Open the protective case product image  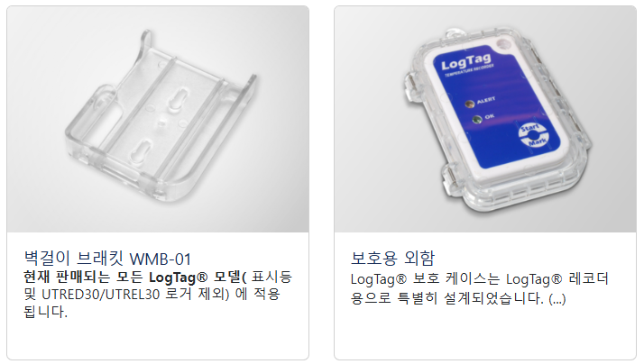[485, 120]
